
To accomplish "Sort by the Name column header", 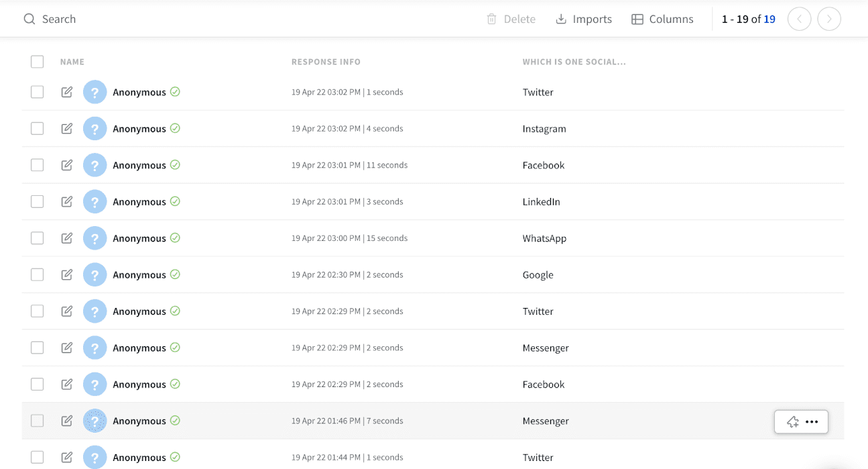I will pos(72,62).
